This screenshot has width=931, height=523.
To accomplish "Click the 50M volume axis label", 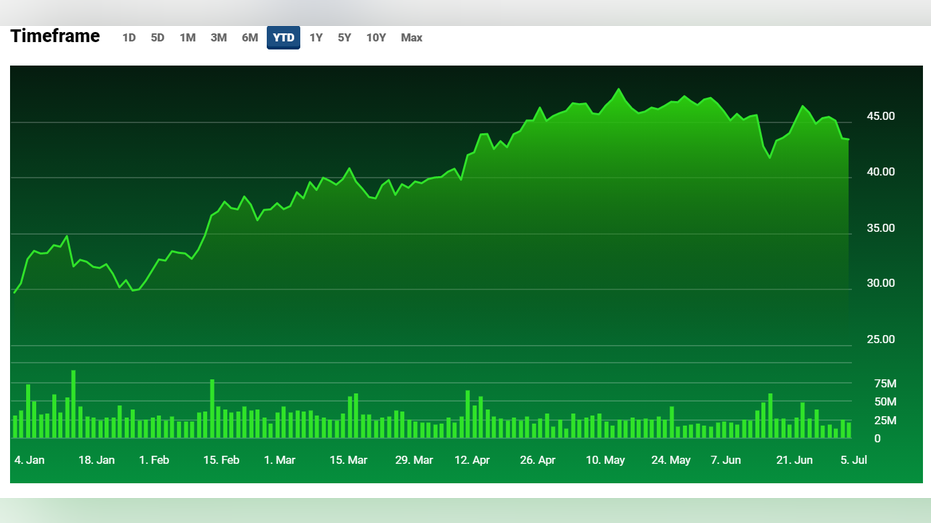I will [885, 402].
